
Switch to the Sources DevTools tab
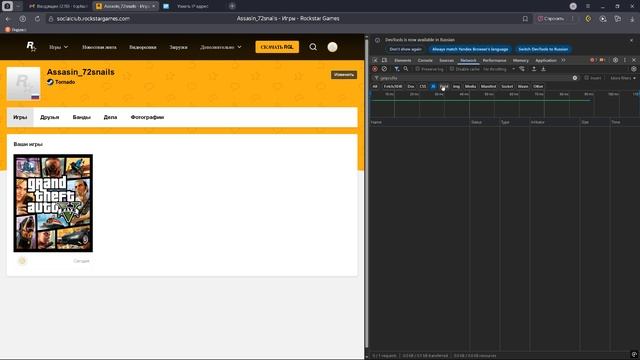click(x=446, y=60)
